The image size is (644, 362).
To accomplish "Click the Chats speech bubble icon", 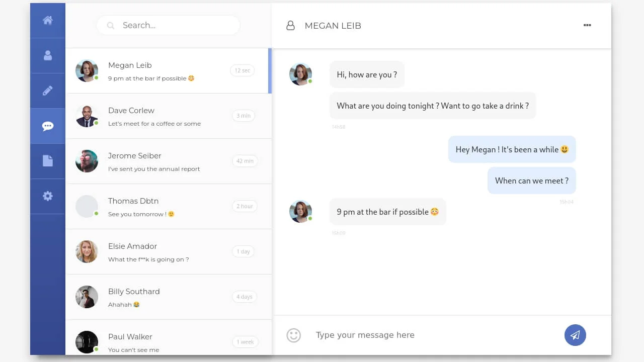I will pos(48,126).
